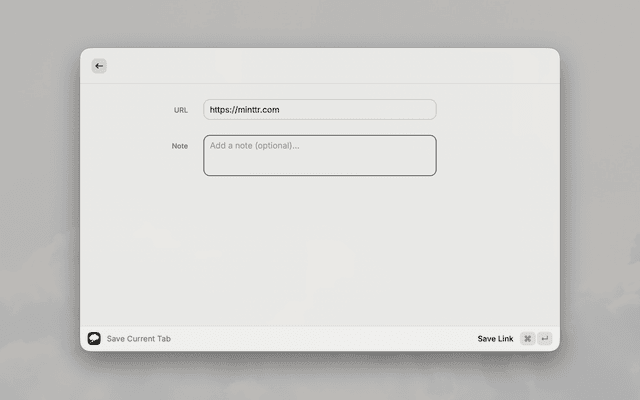Click the Note field label
640x400 pixels.
click(x=180, y=146)
